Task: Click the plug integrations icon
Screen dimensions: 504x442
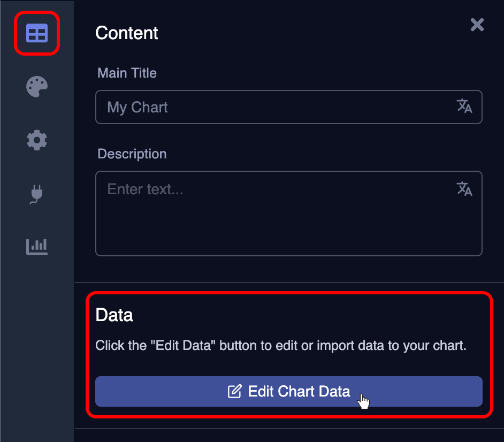Action: click(36, 194)
